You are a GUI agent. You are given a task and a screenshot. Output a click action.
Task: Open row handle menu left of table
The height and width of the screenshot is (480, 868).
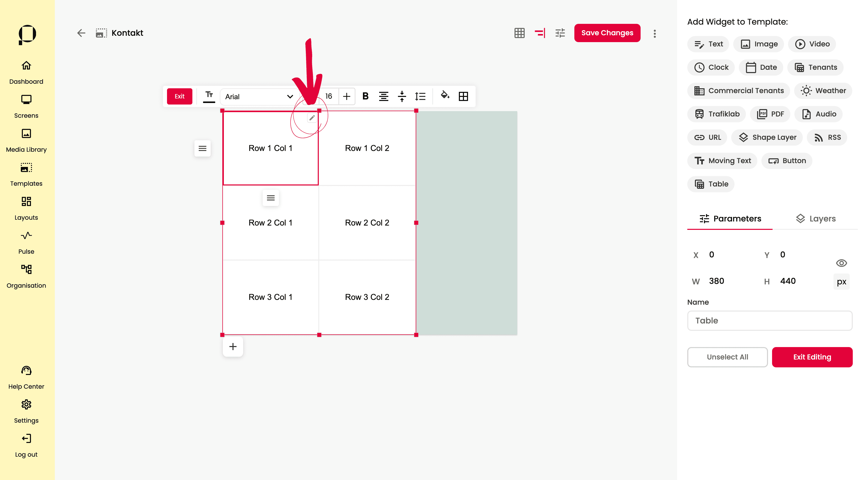click(203, 149)
